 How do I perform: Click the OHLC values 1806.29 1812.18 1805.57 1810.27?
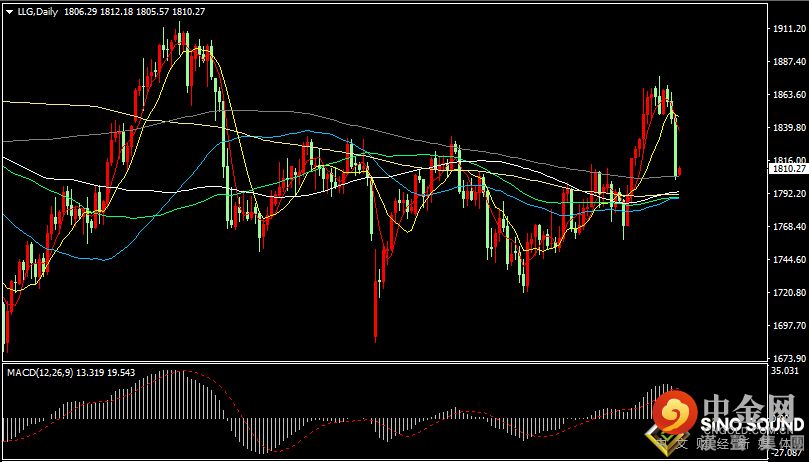point(134,11)
